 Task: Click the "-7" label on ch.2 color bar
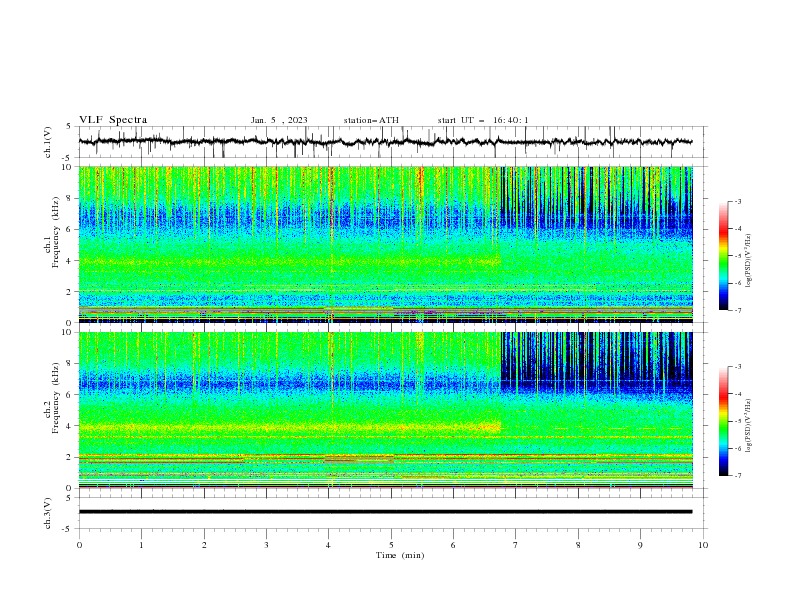[738, 476]
